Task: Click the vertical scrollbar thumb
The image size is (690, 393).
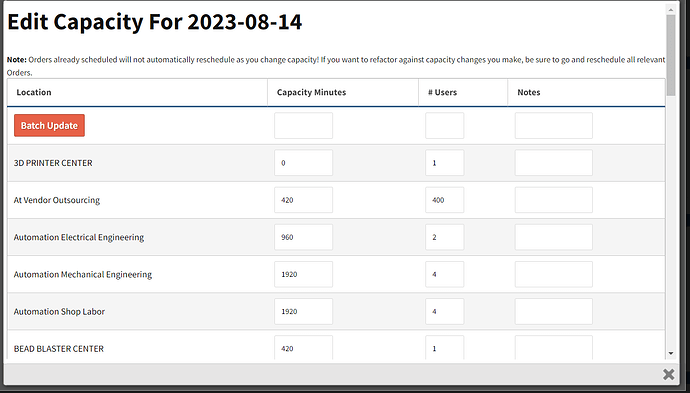Action: pos(671,55)
